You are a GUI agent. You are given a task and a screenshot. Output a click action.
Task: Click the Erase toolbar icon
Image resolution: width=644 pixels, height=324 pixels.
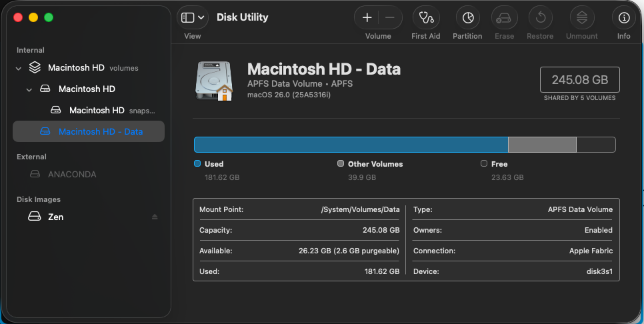click(504, 18)
